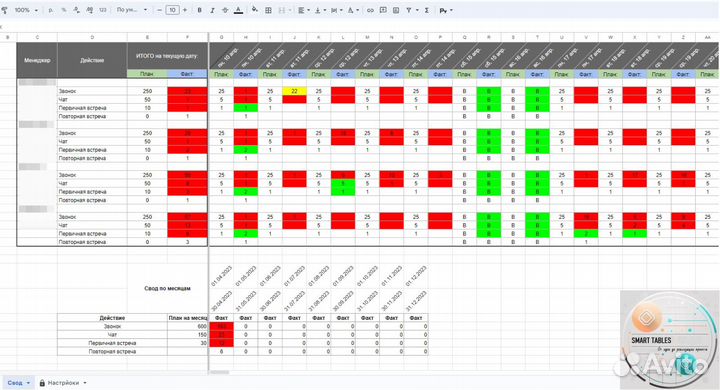
Task: Click the Действие header cell in dark row
Action: point(92,60)
